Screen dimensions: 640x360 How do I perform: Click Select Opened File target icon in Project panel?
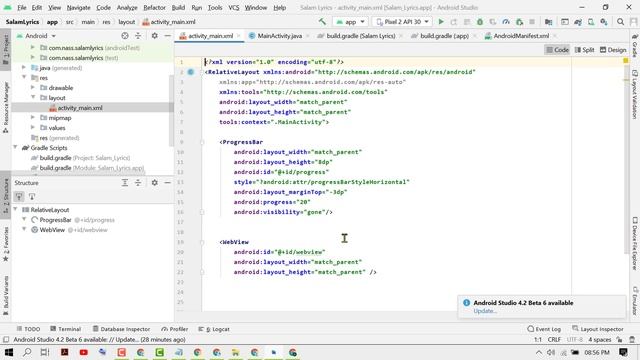(x=125, y=36)
